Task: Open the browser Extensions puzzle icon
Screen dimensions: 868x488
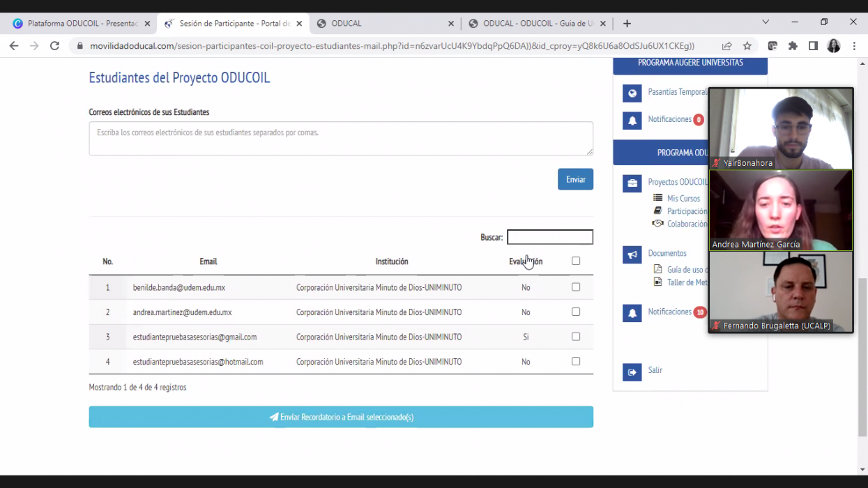Action: [793, 46]
